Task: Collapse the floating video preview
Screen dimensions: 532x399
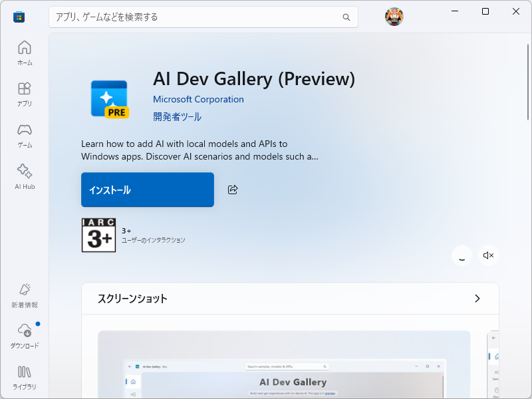Action: point(462,255)
